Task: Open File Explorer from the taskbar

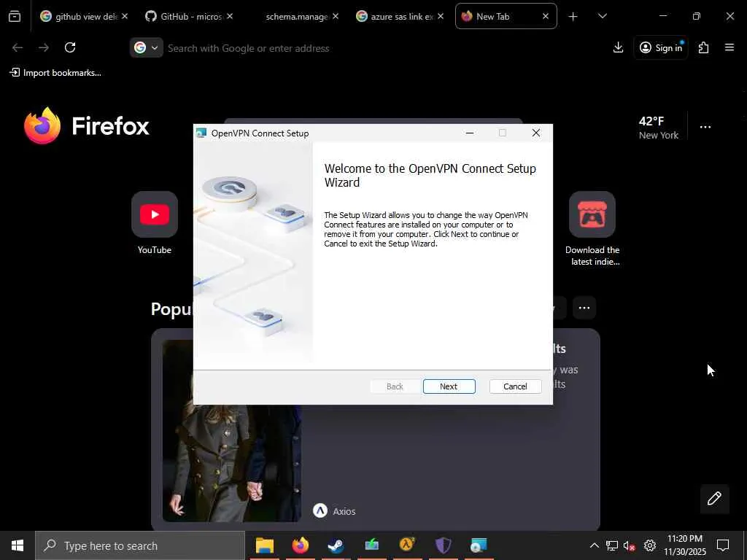Action: point(264,545)
